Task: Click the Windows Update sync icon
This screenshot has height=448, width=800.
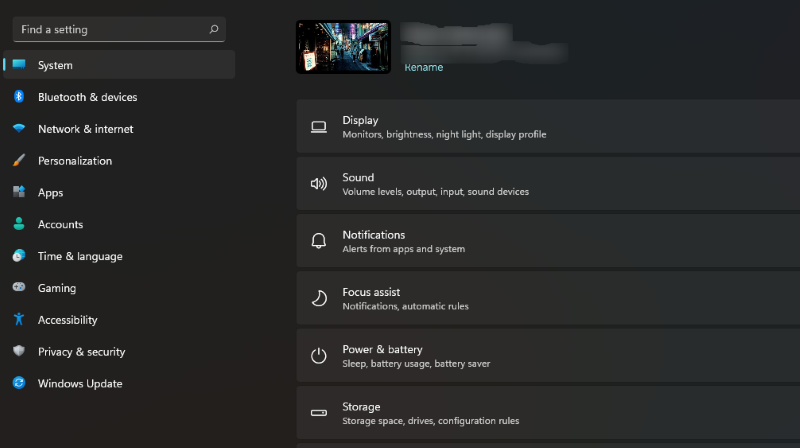Action: (x=18, y=384)
